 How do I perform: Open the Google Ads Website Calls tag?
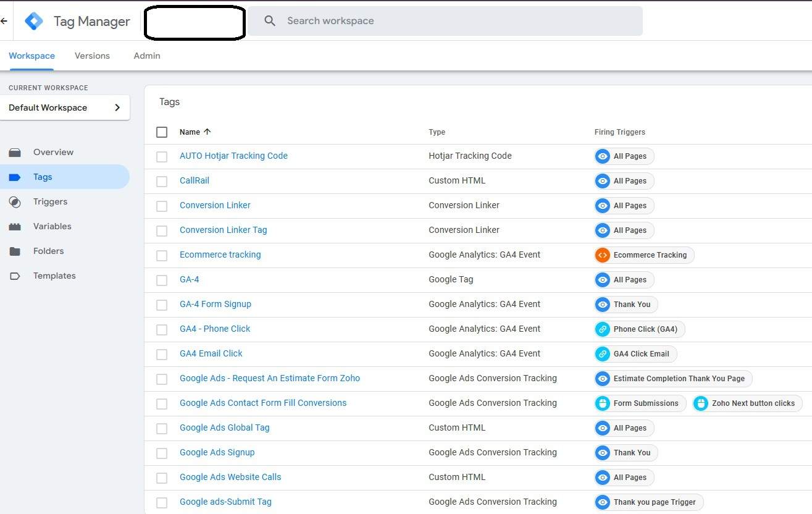coord(230,477)
